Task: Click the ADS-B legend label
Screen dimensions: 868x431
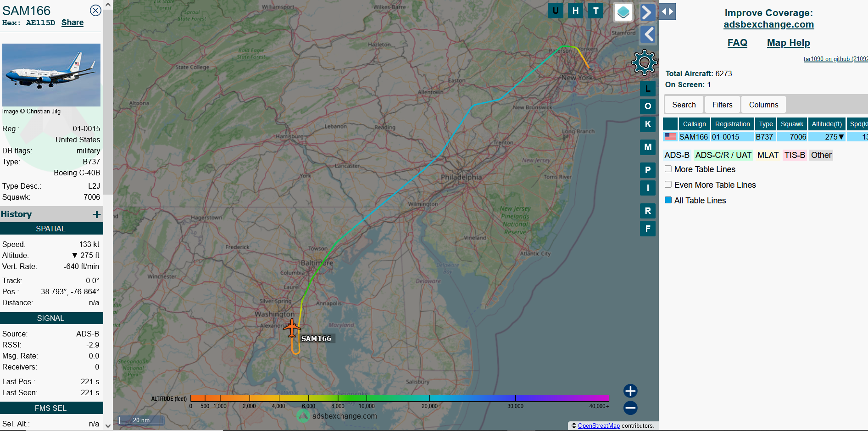Action: point(677,155)
